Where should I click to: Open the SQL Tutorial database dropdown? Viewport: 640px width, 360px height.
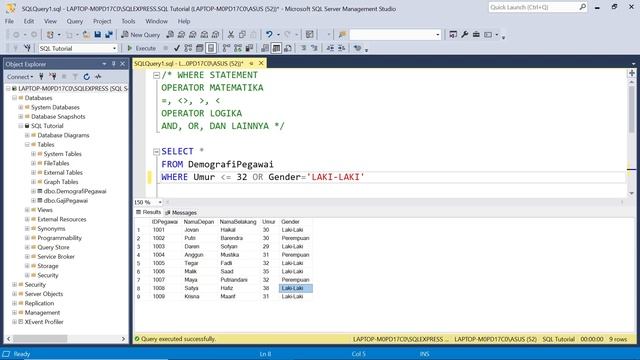[x=114, y=48]
